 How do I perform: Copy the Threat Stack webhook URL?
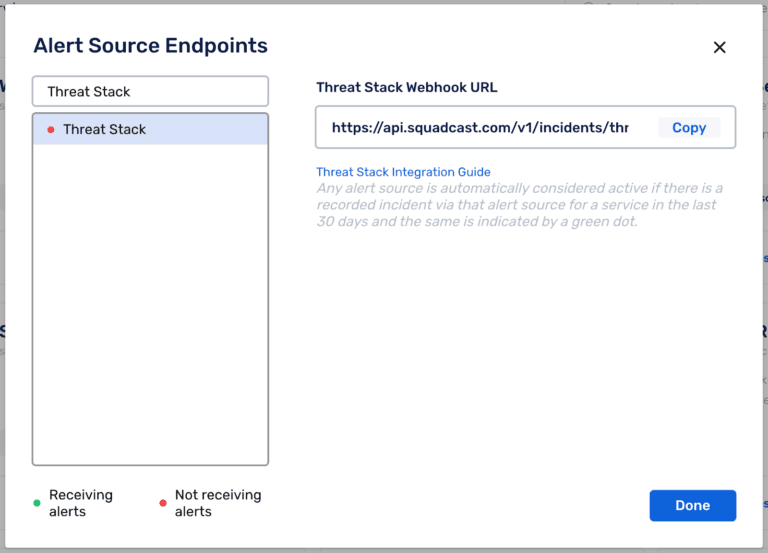[x=688, y=128]
